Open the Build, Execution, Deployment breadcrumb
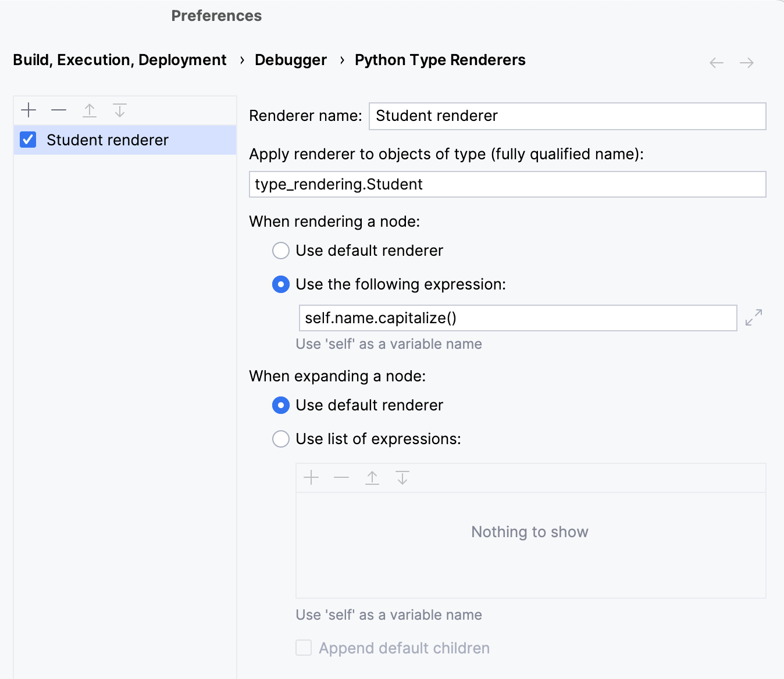This screenshot has width=784, height=679. click(119, 59)
